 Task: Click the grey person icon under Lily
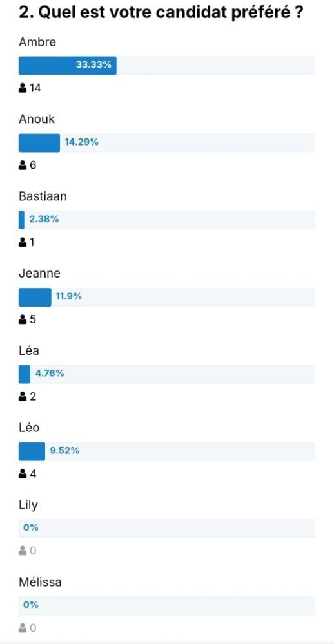(23, 551)
